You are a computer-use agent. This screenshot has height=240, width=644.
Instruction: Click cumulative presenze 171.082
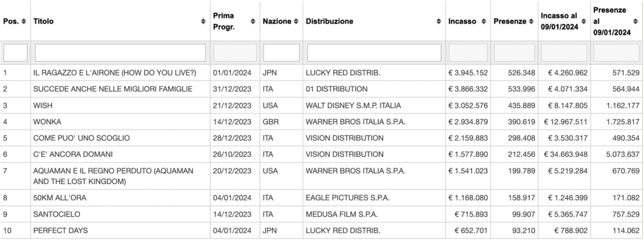click(x=626, y=198)
